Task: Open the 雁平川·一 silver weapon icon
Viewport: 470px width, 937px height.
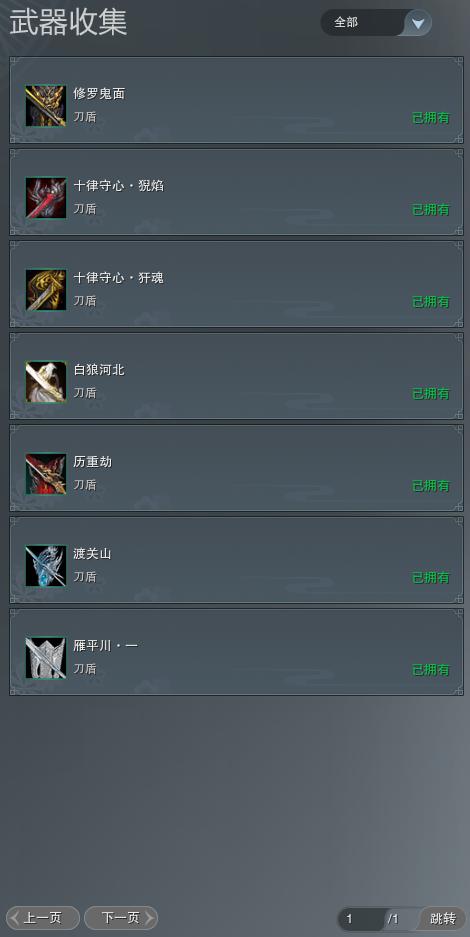Action: click(x=45, y=658)
